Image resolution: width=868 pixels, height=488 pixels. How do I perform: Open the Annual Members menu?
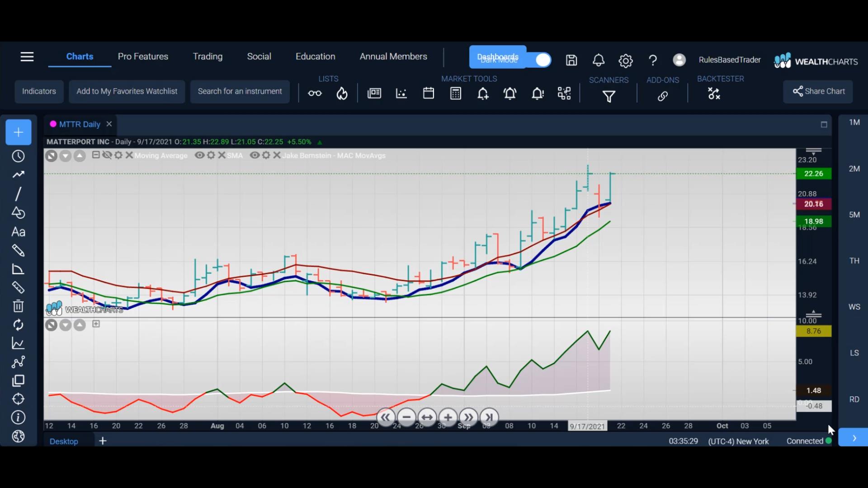coord(393,56)
